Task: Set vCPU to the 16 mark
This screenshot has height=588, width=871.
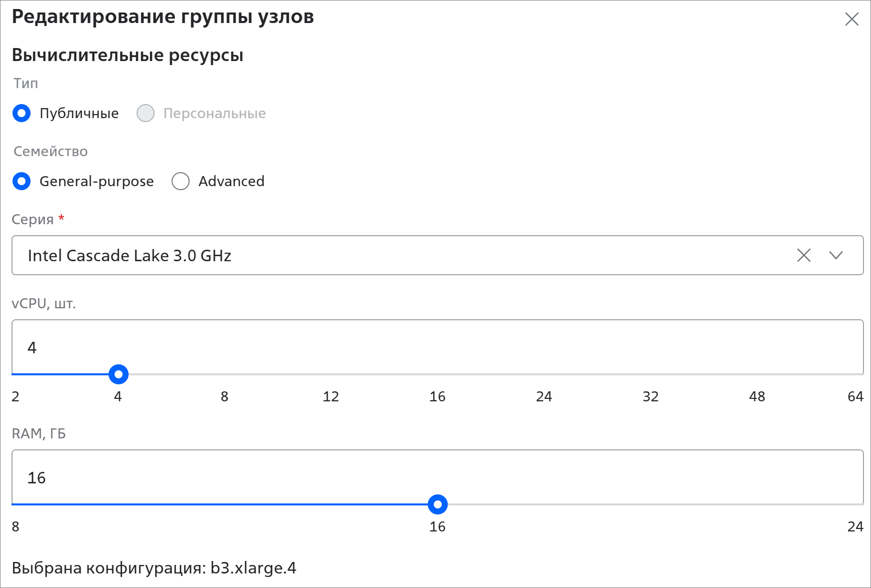Action: [438, 374]
